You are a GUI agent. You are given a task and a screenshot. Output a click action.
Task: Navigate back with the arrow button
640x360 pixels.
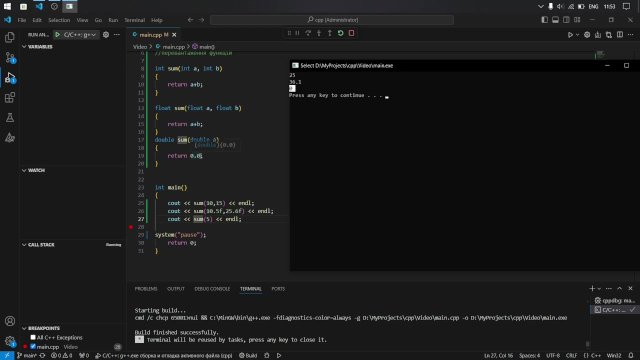click(x=191, y=20)
